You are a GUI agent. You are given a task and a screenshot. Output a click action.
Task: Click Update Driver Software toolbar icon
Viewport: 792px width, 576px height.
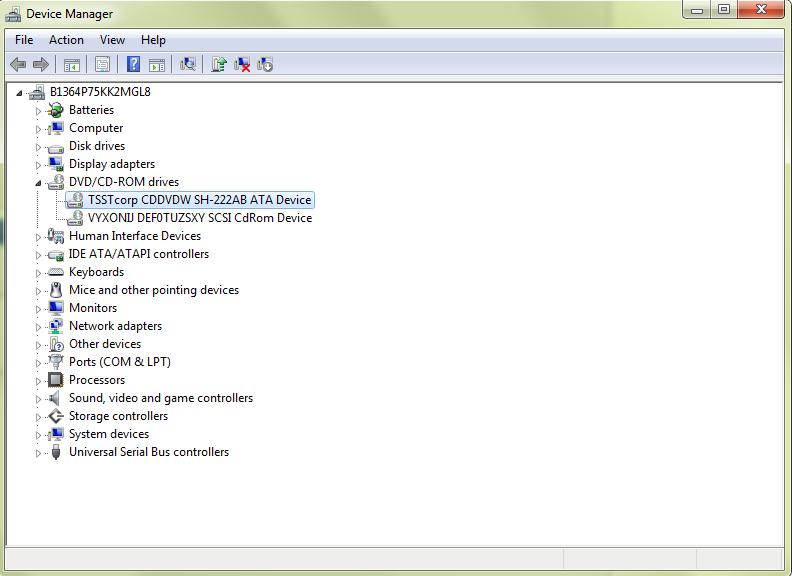[219, 64]
